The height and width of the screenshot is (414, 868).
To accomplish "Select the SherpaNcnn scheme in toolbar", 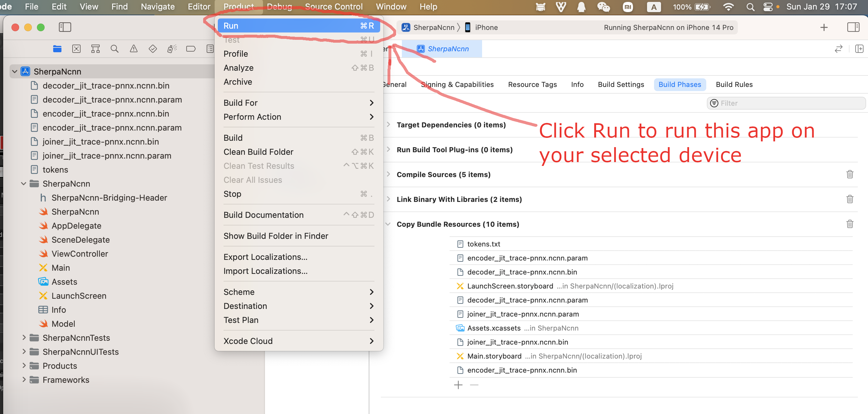I will coord(428,27).
